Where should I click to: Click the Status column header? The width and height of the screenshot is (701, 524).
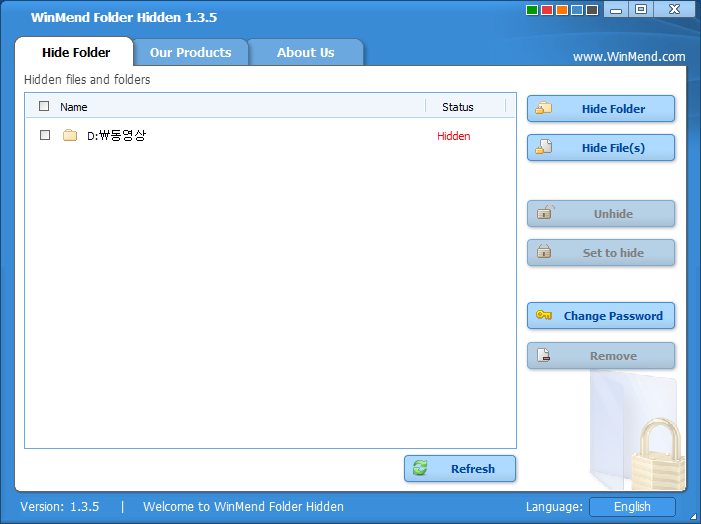458,107
